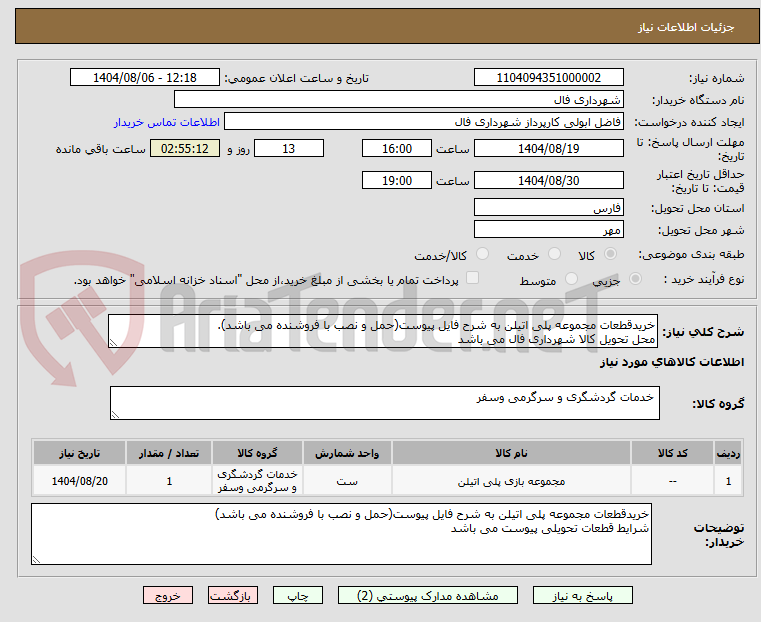761x622 pixels.
Task: Click the need date cell 1404/08/20
Action: (80, 481)
